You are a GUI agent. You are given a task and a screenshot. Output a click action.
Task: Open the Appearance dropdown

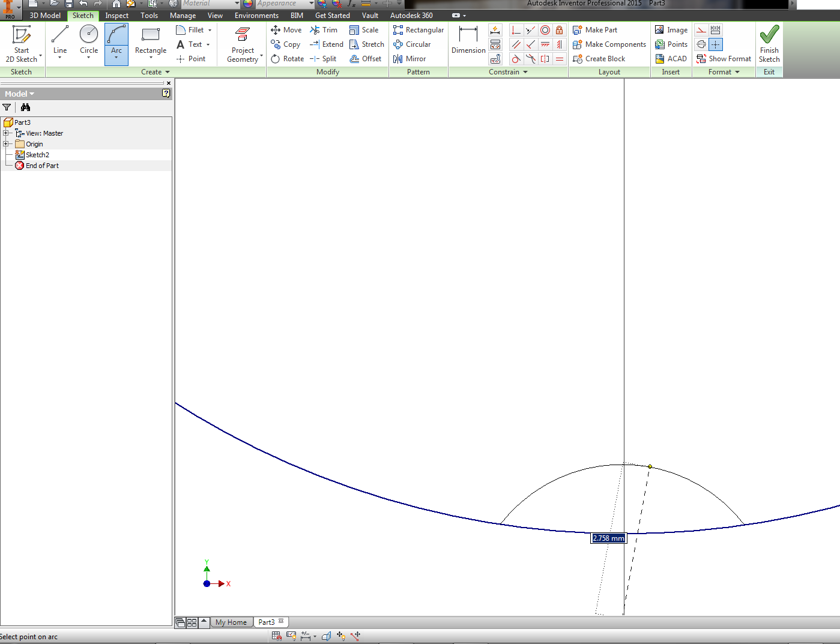(312, 4)
